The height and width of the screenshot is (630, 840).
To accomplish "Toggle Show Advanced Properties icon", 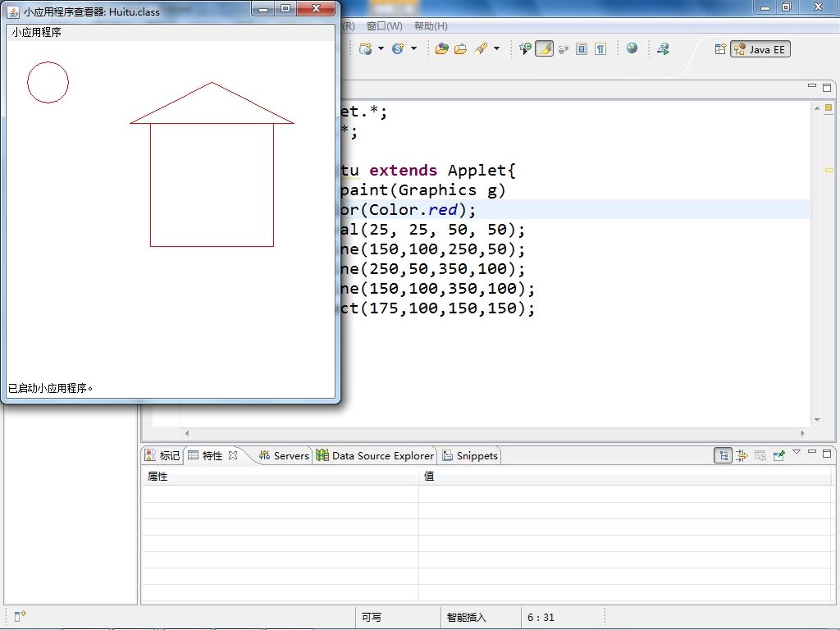I will pyautogui.click(x=742, y=456).
